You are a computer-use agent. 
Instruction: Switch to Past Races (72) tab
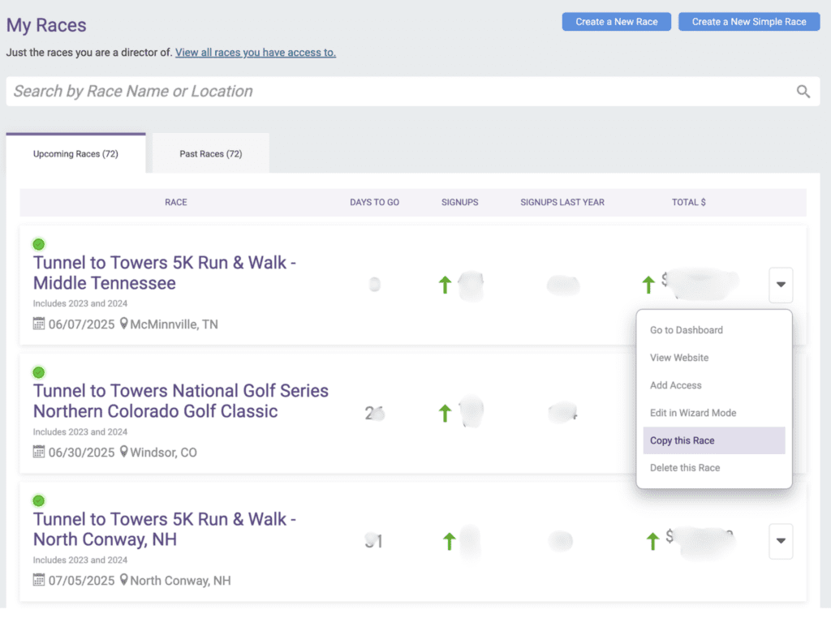click(211, 153)
